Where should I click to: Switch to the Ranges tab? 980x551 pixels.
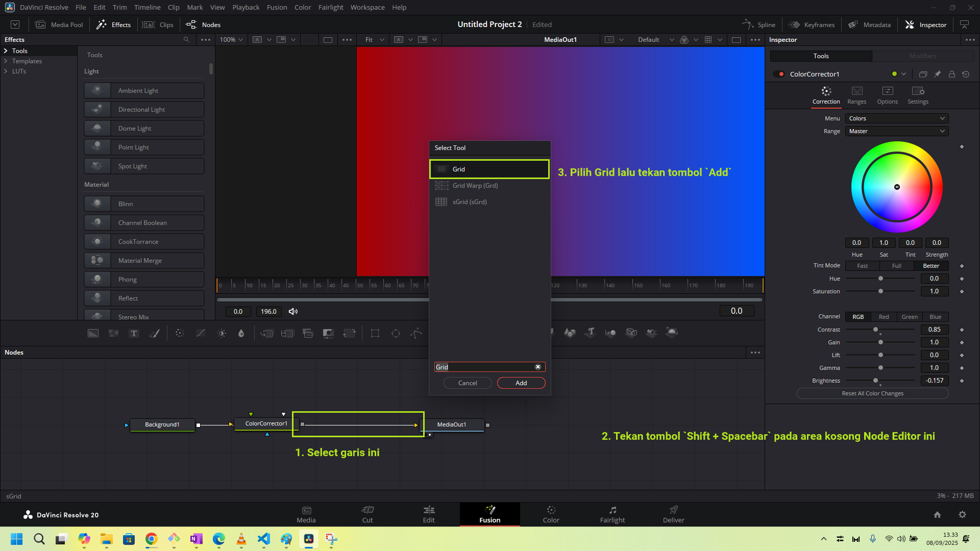pos(856,95)
